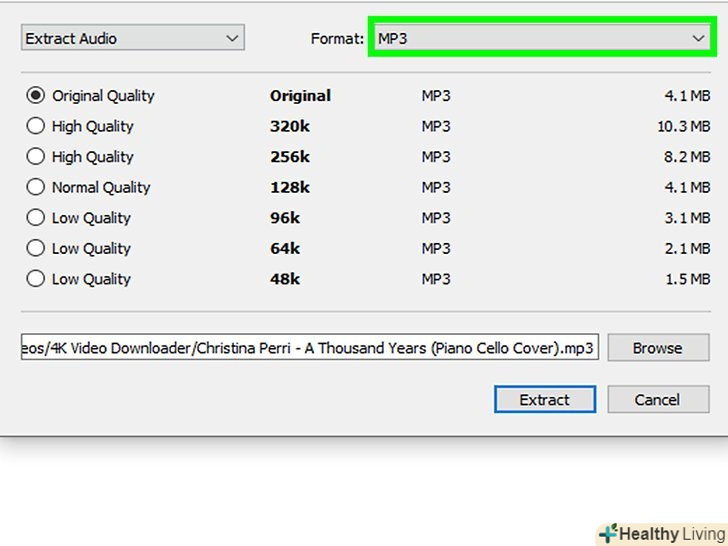
Task: Click the 10.3 MB size value
Action: [683, 126]
